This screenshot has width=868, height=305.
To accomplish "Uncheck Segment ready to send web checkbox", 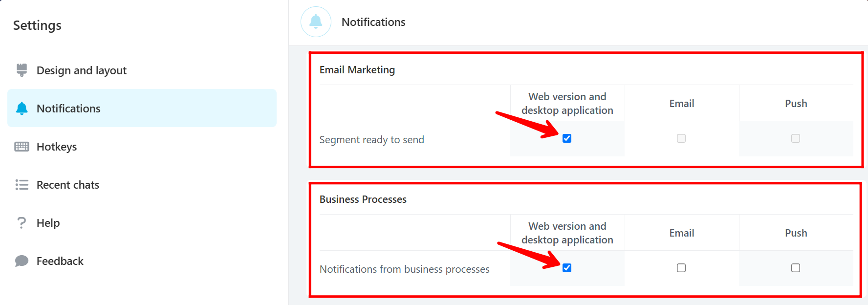I will 567,138.
